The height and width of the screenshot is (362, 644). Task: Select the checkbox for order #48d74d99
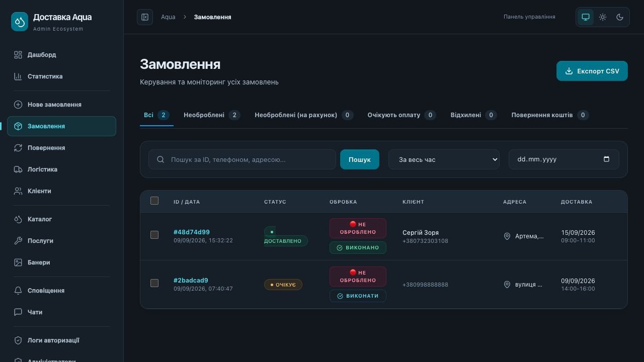point(154,235)
